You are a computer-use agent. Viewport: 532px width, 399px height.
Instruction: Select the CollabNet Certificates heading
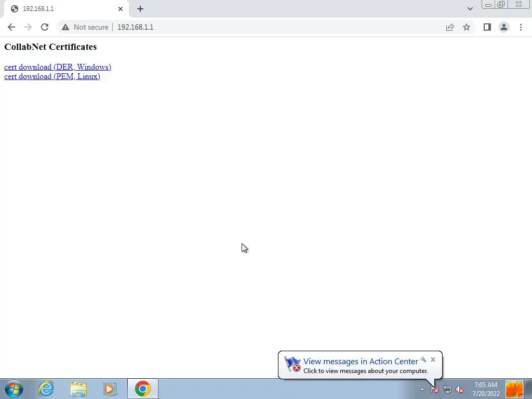tap(50, 47)
